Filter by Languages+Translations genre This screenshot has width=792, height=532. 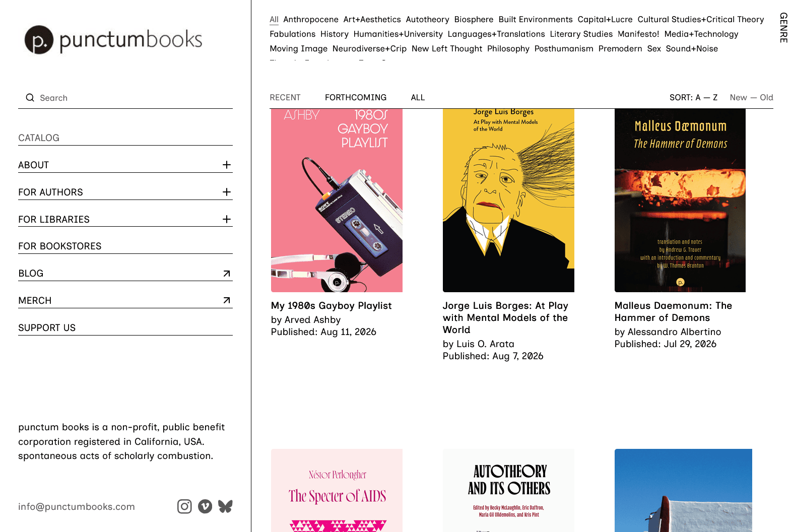496,34
